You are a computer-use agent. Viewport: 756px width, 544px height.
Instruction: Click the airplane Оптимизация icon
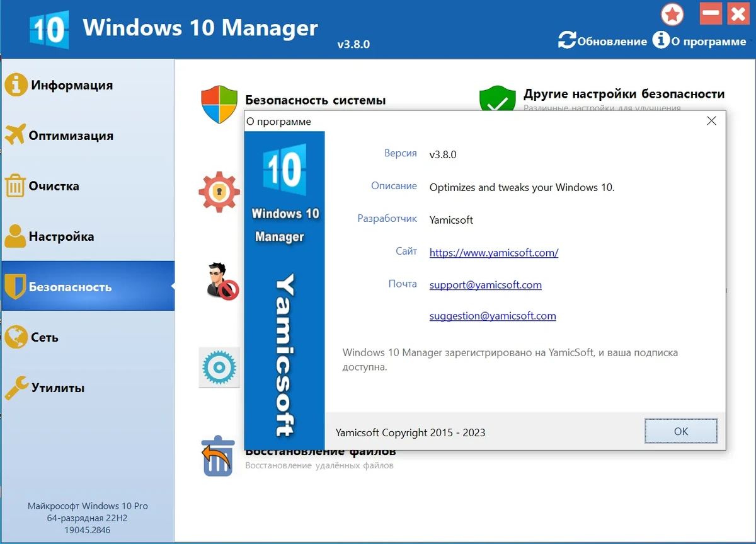click(15, 135)
